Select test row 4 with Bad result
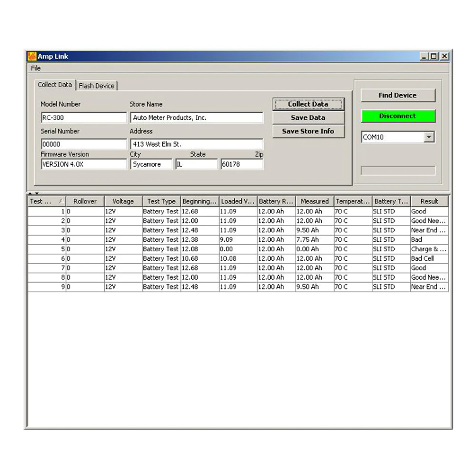The image size is (476, 476). (x=238, y=239)
